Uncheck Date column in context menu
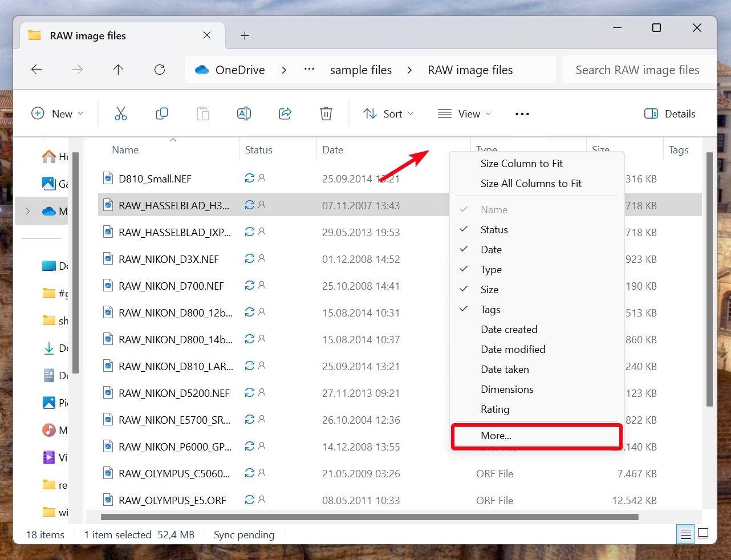 click(x=536, y=249)
